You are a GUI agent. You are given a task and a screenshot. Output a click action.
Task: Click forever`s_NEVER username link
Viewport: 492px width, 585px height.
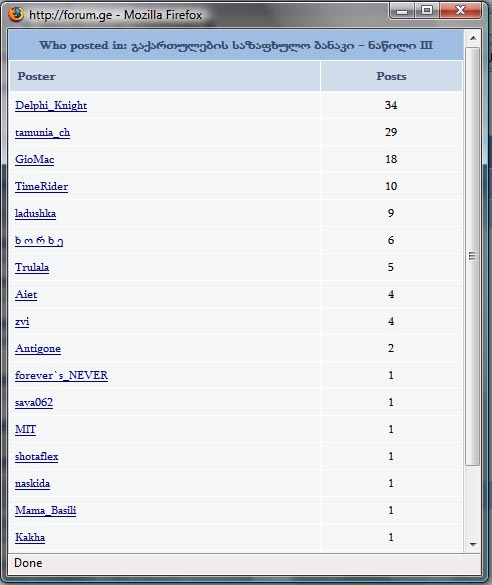[x=62, y=375]
